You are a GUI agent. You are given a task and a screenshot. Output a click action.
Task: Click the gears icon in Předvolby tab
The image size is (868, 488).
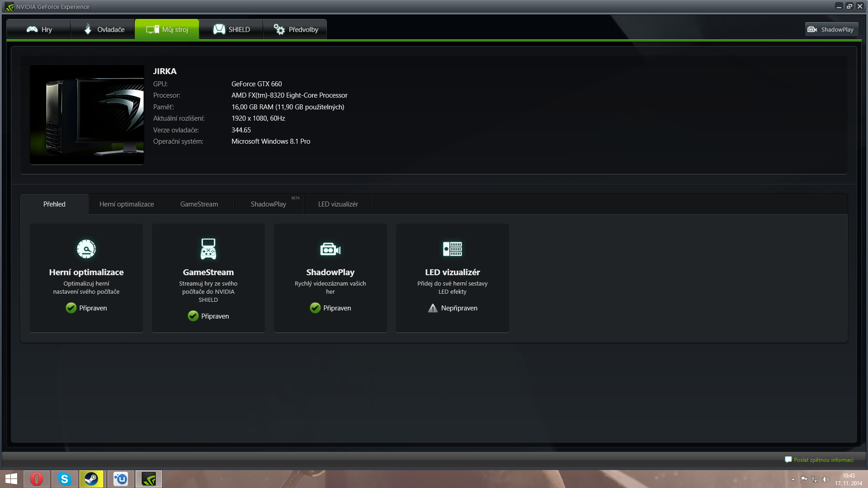[x=279, y=29]
